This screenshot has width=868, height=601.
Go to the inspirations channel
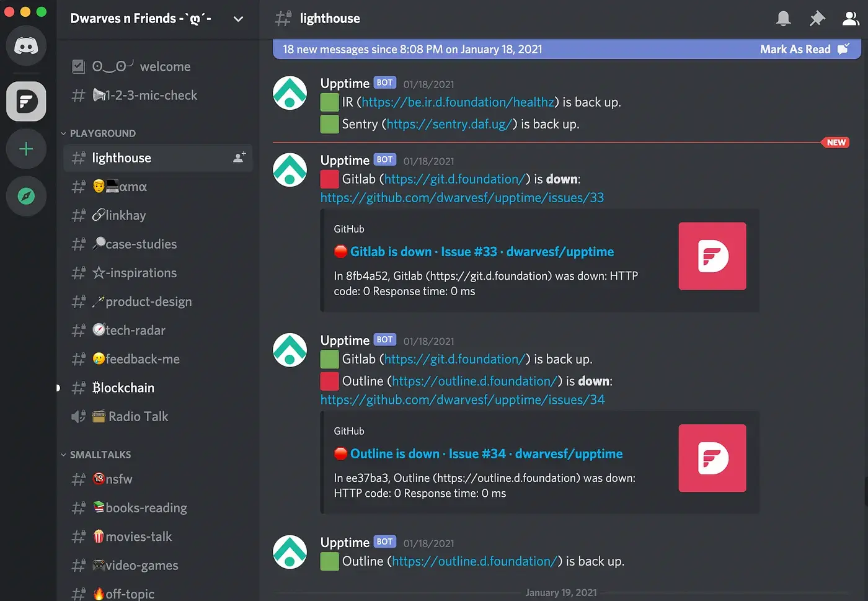click(x=158, y=272)
